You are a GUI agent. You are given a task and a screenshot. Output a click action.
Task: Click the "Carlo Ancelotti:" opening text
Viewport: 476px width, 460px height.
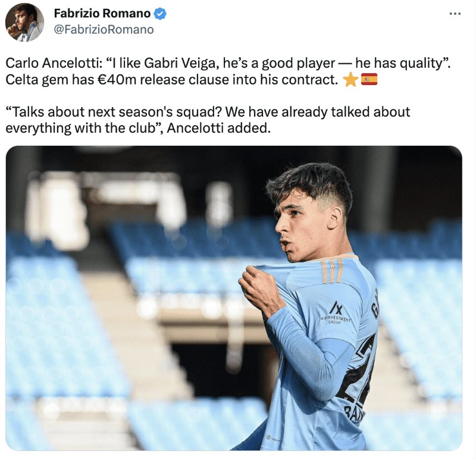point(54,64)
